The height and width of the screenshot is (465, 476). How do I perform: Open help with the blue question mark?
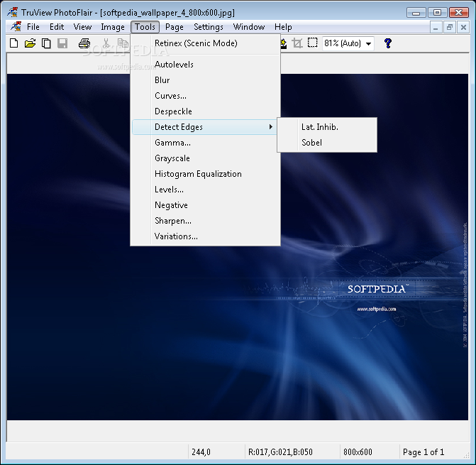387,43
